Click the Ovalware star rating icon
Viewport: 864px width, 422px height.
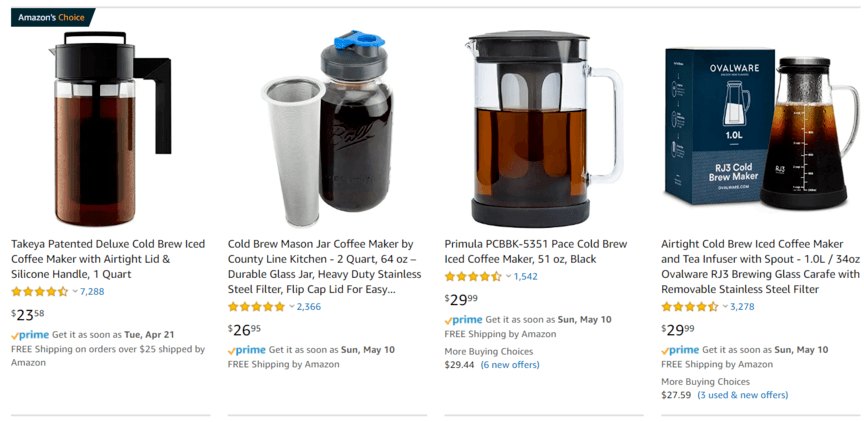click(689, 306)
